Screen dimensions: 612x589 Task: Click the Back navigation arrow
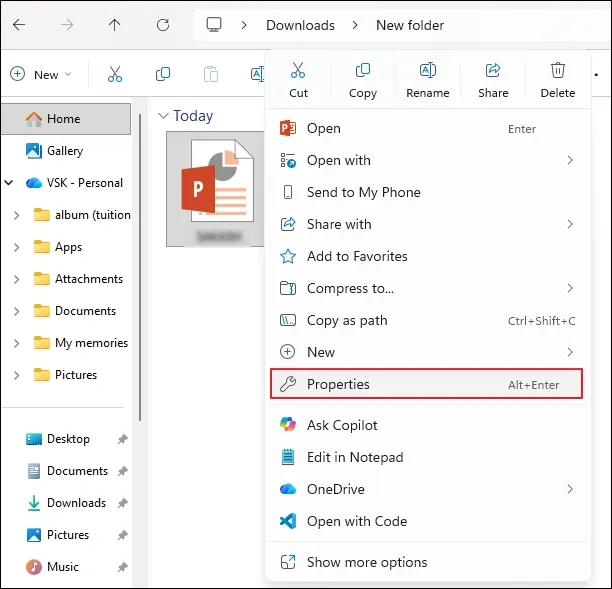[x=19, y=25]
